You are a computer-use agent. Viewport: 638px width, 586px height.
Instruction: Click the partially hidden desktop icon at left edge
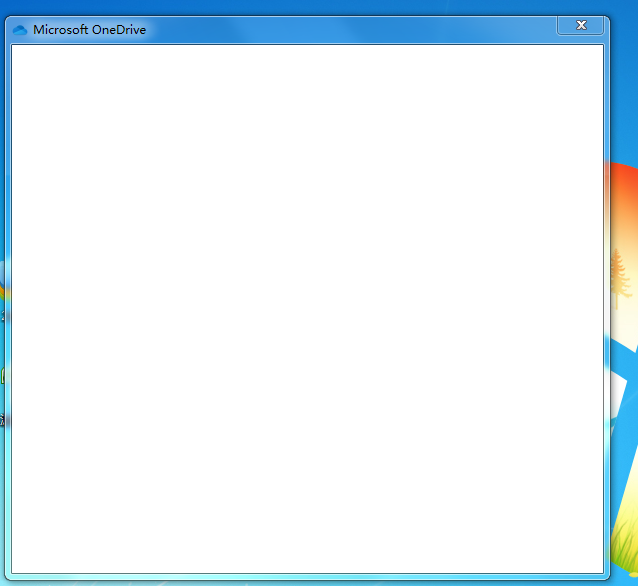click(x=2, y=375)
